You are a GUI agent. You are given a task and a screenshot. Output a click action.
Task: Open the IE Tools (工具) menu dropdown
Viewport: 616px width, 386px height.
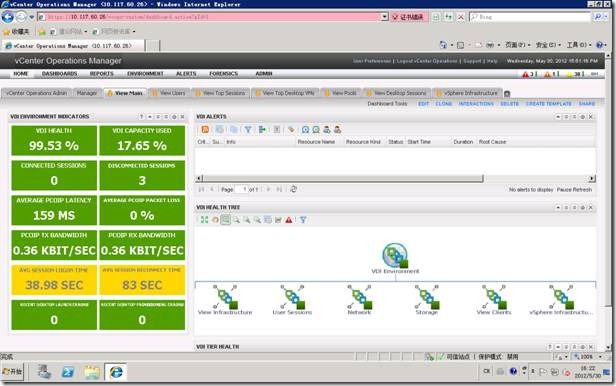[579, 45]
